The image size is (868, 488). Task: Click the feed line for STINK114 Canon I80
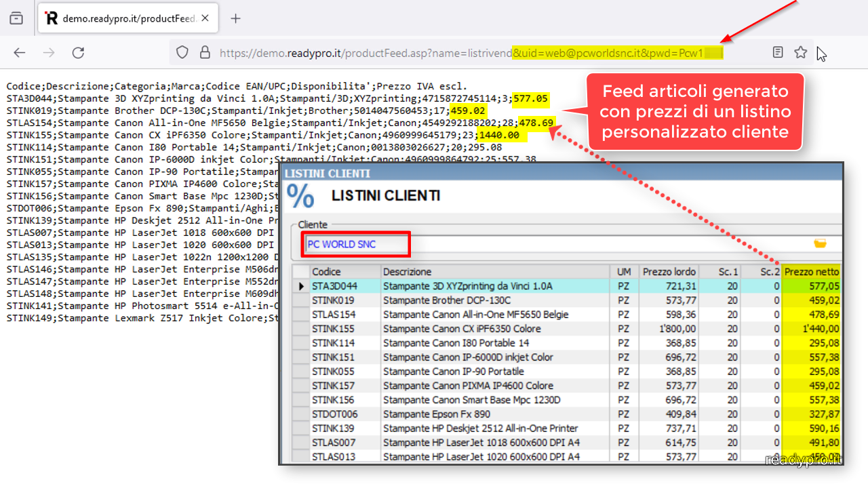click(254, 147)
